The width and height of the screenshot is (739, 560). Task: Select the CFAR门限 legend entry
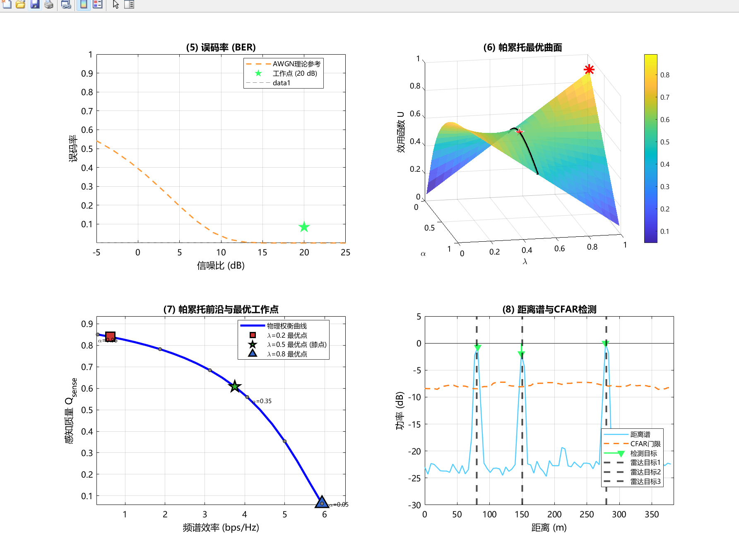tap(632, 444)
